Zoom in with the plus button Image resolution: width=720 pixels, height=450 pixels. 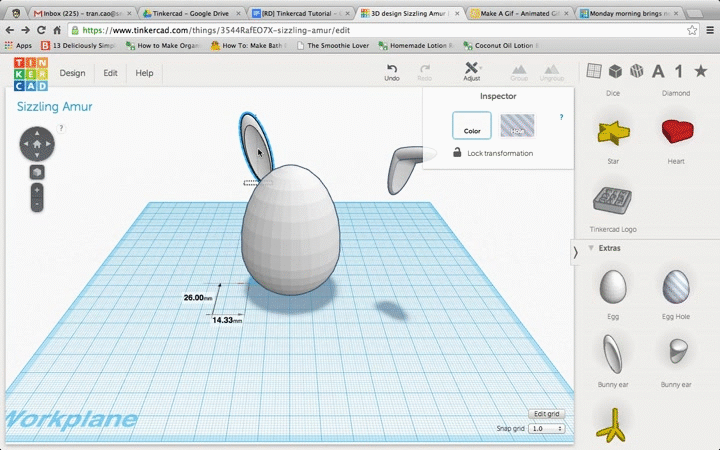click(37, 189)
